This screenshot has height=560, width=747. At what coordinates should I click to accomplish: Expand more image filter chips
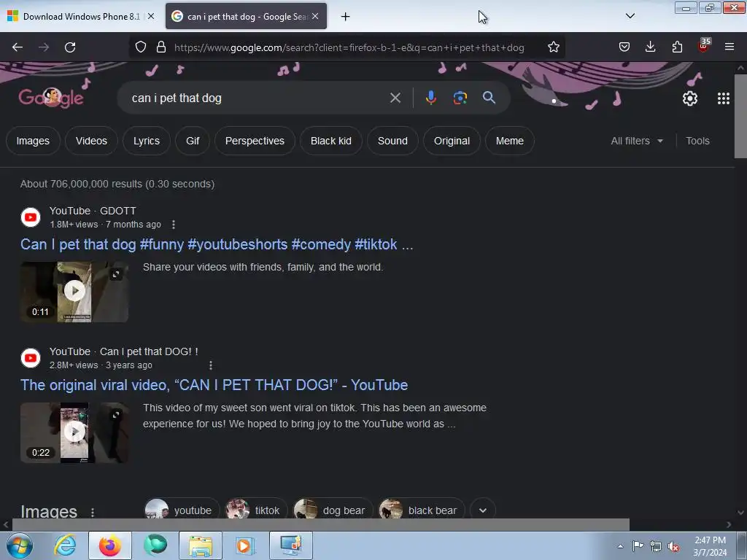(483, 510)
